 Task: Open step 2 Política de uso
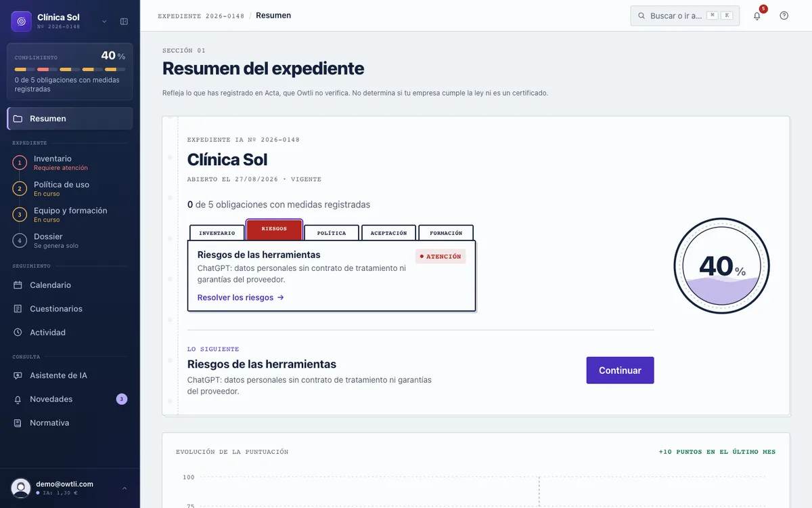[70, 188]
